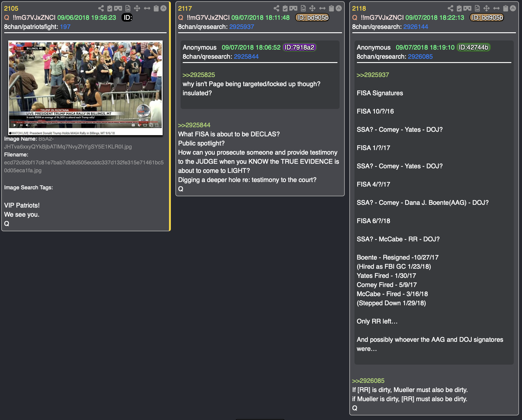Open quoted anon post link 2926085
The height and width of the screenshot is (420, 522).
point(420,57)
